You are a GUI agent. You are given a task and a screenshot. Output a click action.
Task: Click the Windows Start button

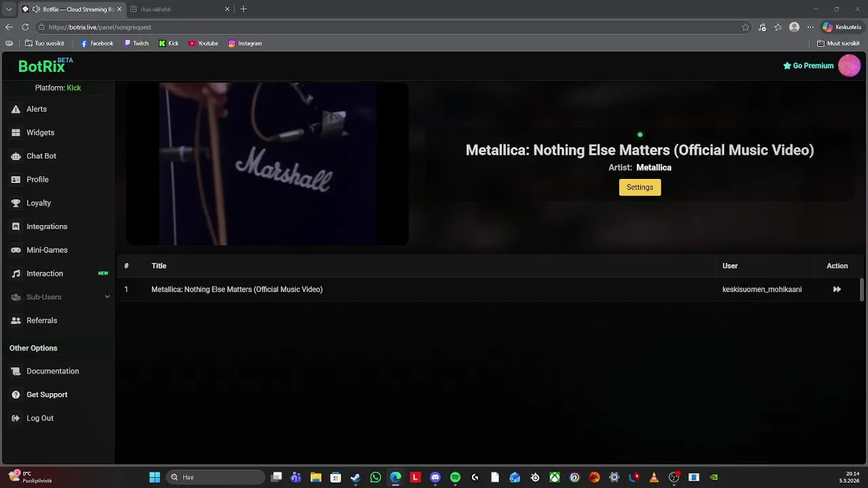155,477
